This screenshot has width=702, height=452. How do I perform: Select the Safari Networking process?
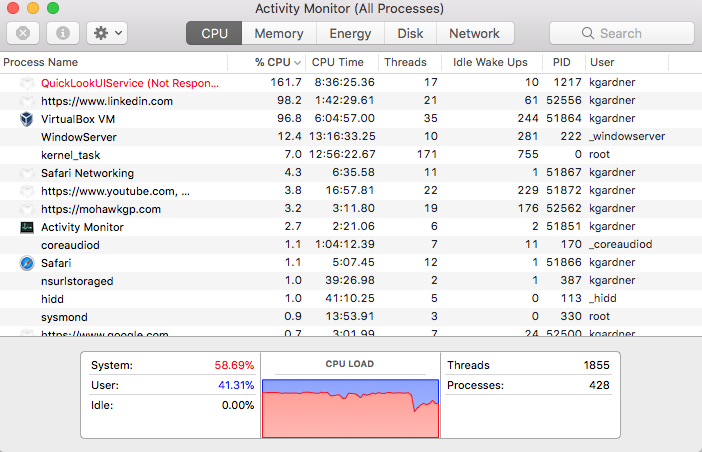coord(351,173)
